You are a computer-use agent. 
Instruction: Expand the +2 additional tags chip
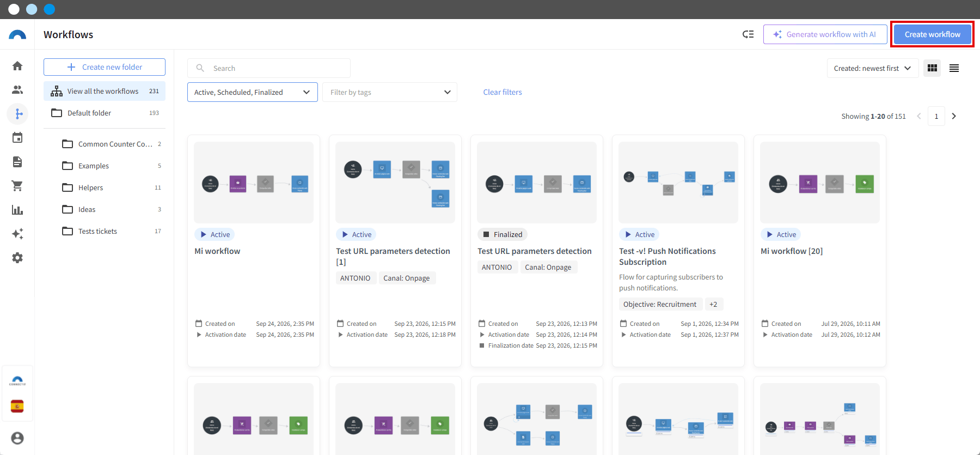click(x=713, y=304)
